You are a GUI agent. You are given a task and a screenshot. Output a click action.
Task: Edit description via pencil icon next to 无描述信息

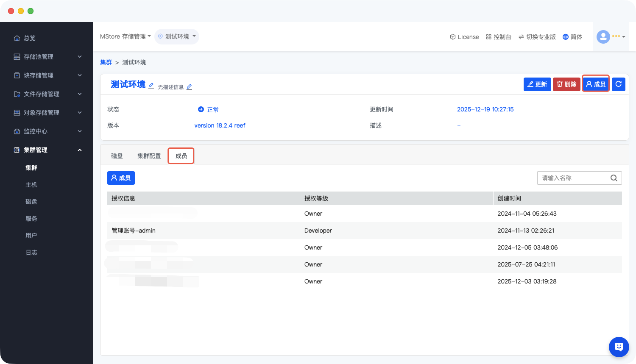click(x=189, y=87)
